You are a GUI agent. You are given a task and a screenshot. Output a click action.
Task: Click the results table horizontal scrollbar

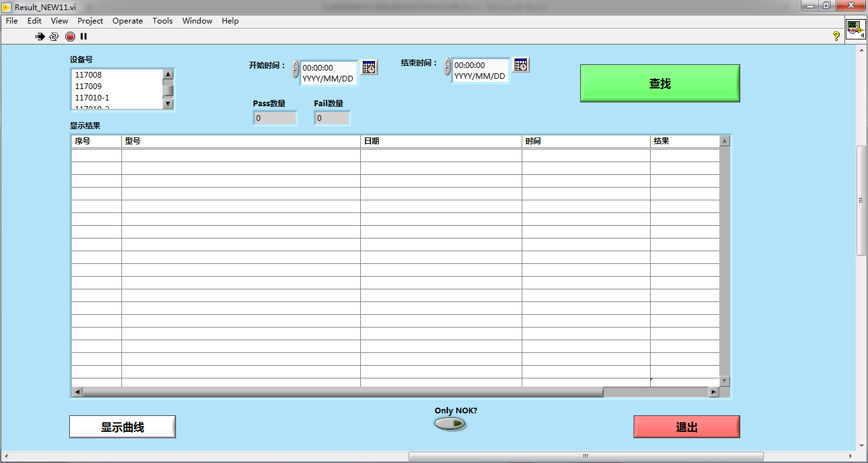(343, 392)
